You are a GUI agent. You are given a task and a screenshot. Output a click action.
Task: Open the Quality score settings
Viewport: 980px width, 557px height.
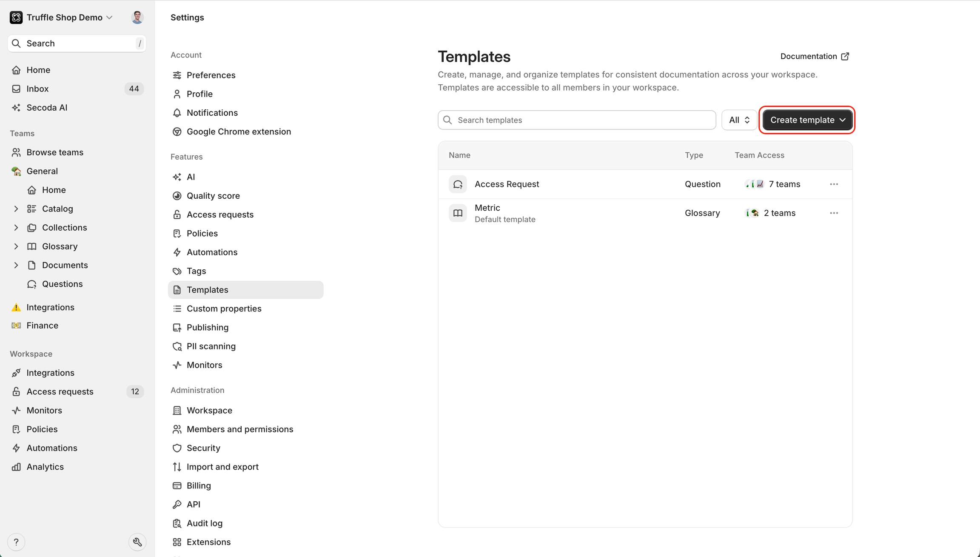click(213, 196)
